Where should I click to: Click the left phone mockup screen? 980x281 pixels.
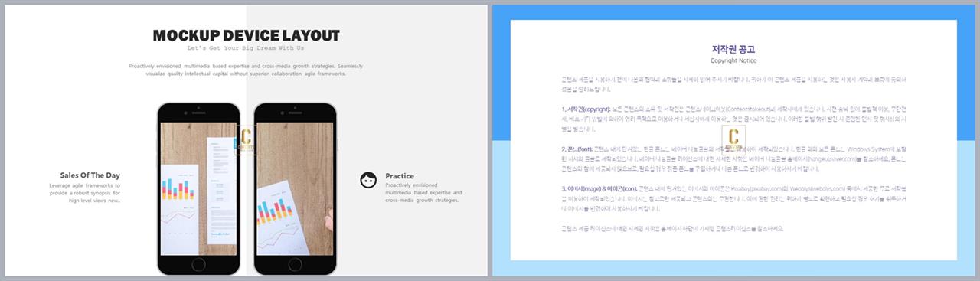pos(198,188)
